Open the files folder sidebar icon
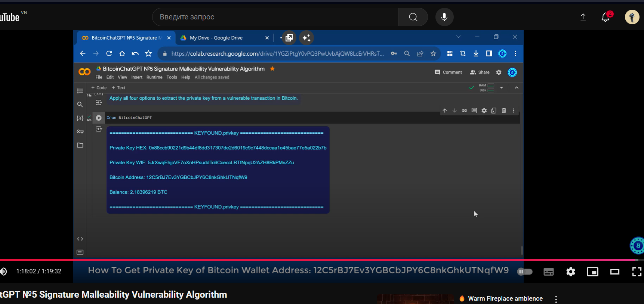 pos(80,145)
